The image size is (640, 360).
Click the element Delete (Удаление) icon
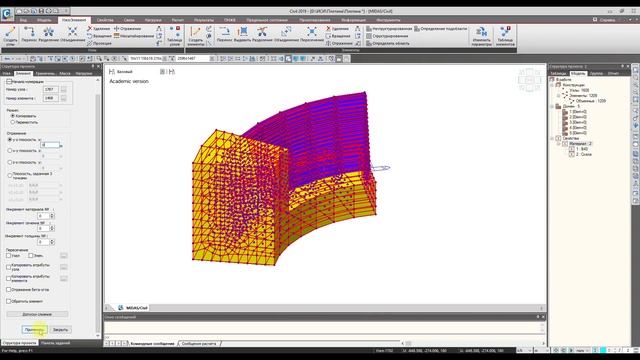[x=328, y=29]
